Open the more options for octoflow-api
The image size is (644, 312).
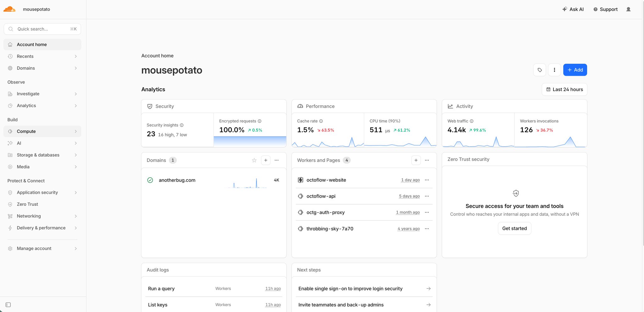pyautogui.click(x=427, y=196)
